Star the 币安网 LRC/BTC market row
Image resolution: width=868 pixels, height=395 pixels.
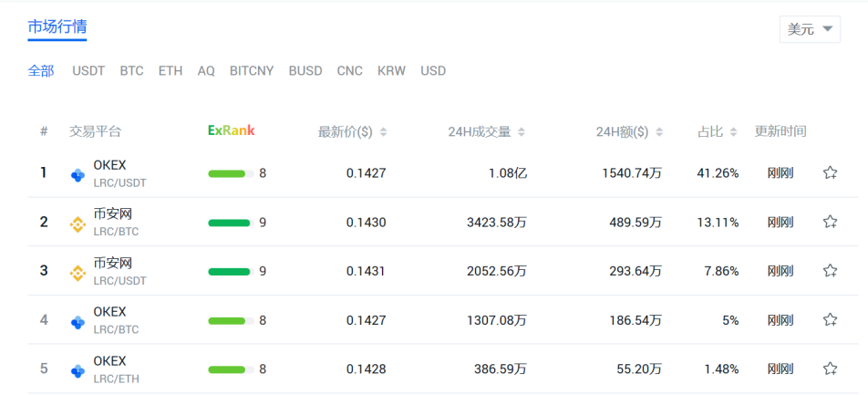830,223
